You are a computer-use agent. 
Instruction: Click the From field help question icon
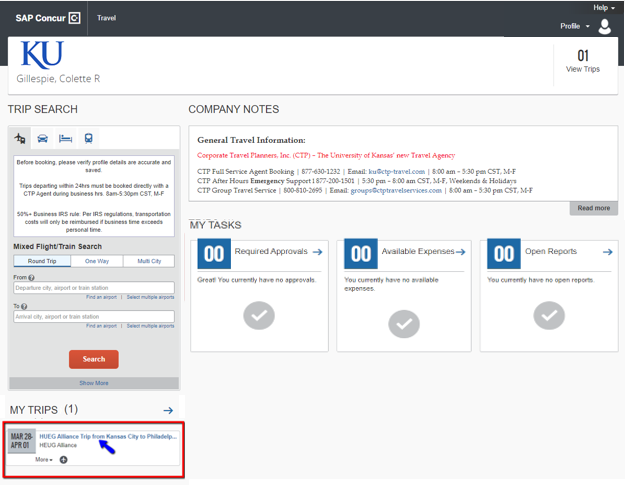[x=31, y=277]
